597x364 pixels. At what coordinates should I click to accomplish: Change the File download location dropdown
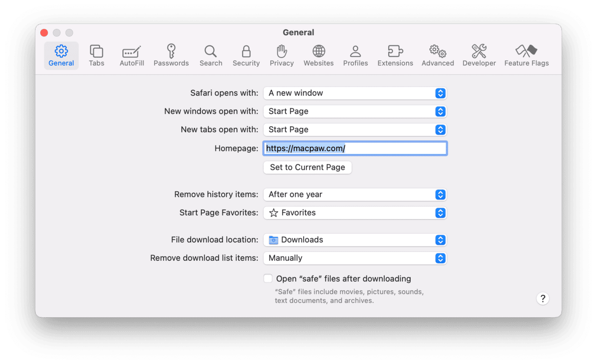355,240
